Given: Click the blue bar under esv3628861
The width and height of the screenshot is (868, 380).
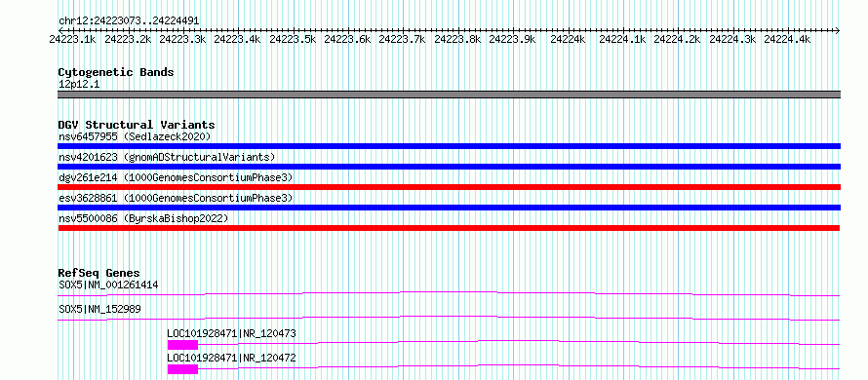Looking at the screenshot, I should click(x=449, y=208).
